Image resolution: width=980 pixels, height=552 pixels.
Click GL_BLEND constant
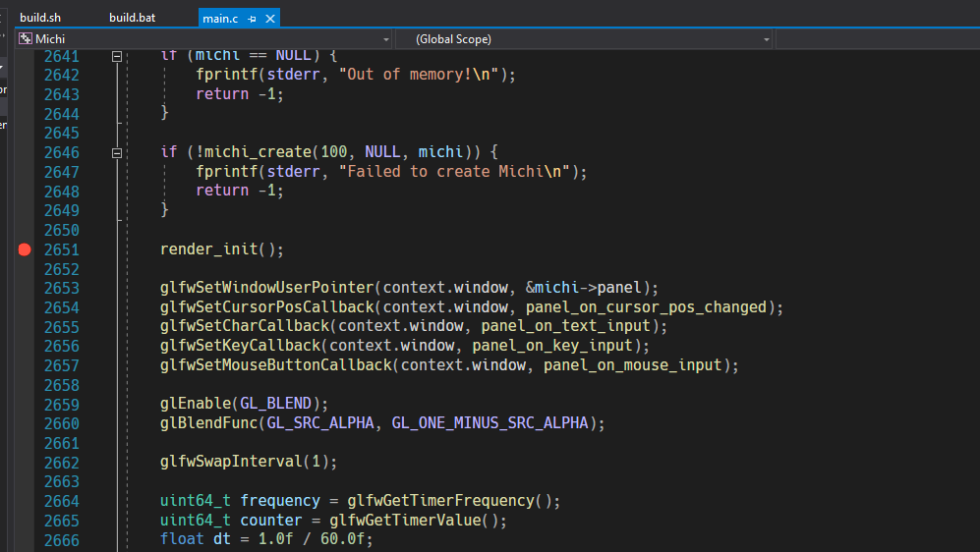(x=275, y=404)
